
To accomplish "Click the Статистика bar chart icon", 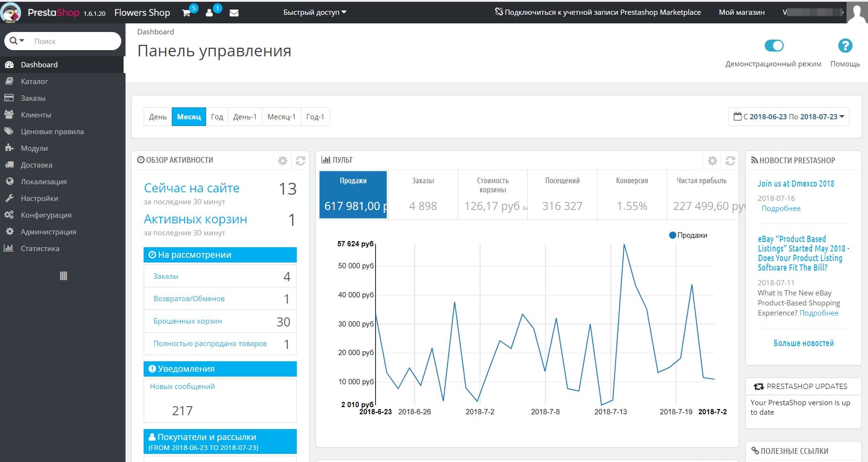I will [x=9, y=248].
